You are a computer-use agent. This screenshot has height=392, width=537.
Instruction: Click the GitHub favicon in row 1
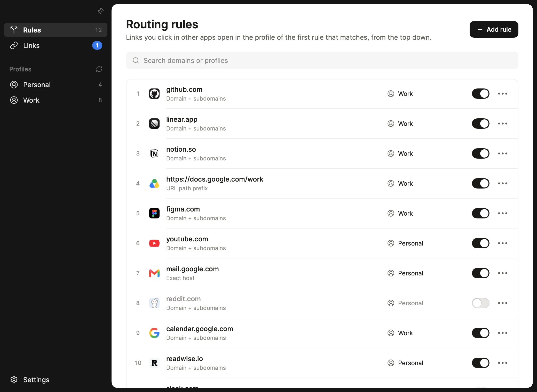click(154, 94)
